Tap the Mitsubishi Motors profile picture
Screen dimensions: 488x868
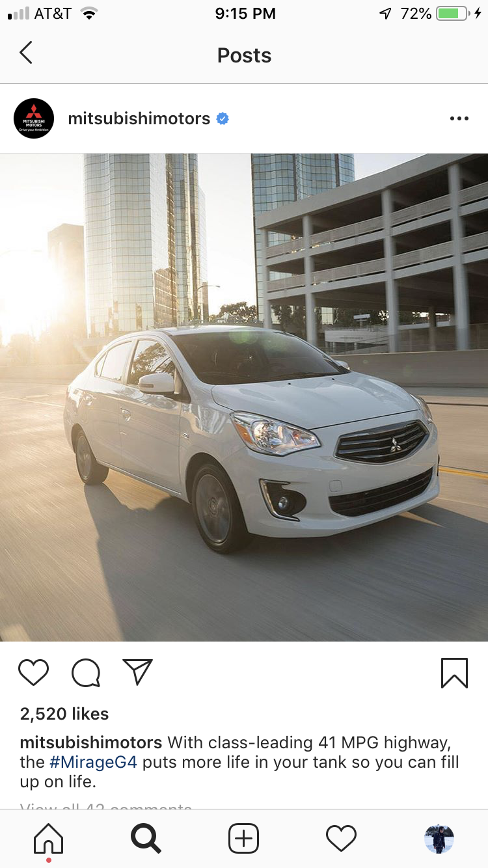click(x=34, y=118)
